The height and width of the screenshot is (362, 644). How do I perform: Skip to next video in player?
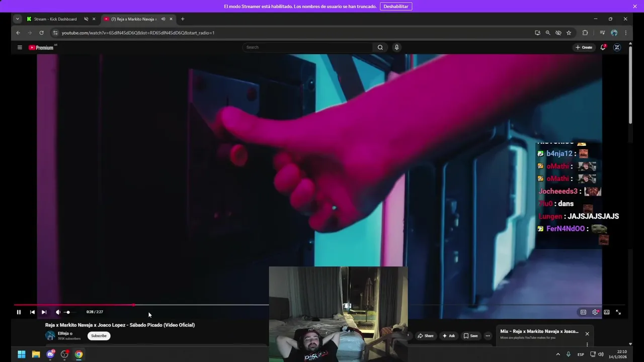[44, 312]
